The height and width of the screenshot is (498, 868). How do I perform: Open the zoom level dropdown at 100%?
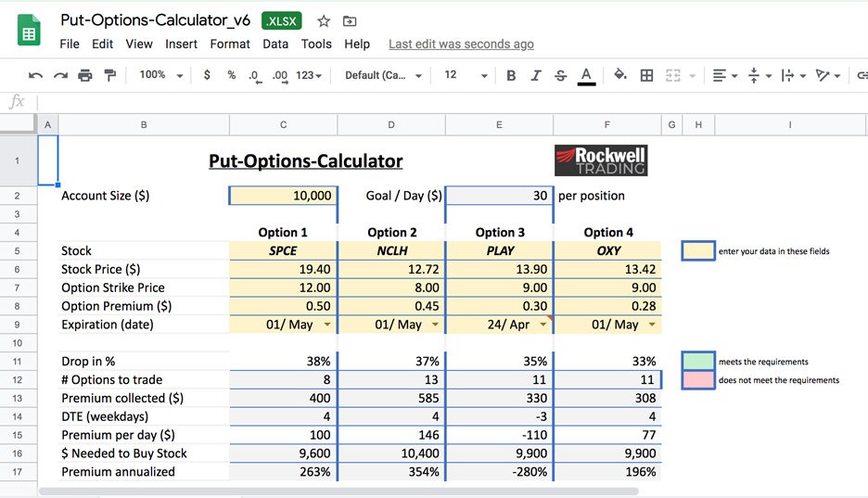(x=161, y=75)
